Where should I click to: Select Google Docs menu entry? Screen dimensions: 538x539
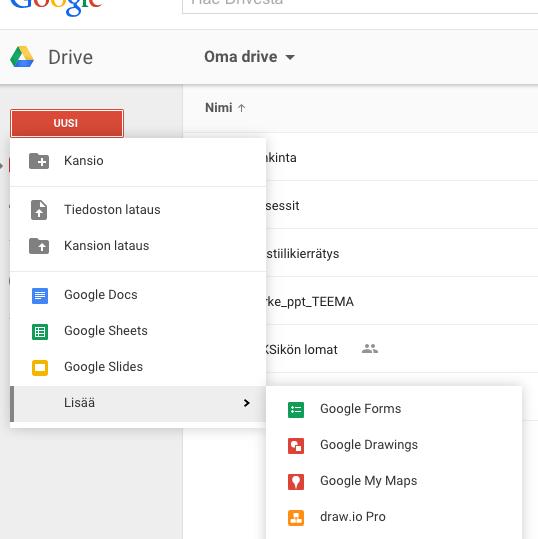(x=138, y=295)
